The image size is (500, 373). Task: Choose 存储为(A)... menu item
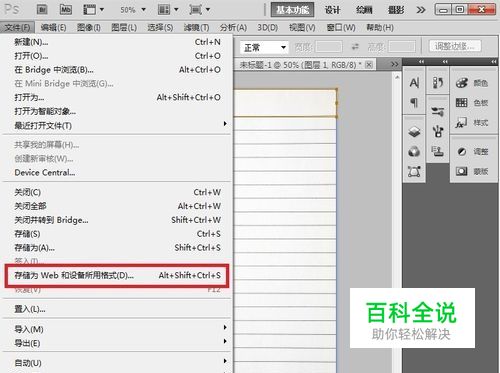pos(117,248)
